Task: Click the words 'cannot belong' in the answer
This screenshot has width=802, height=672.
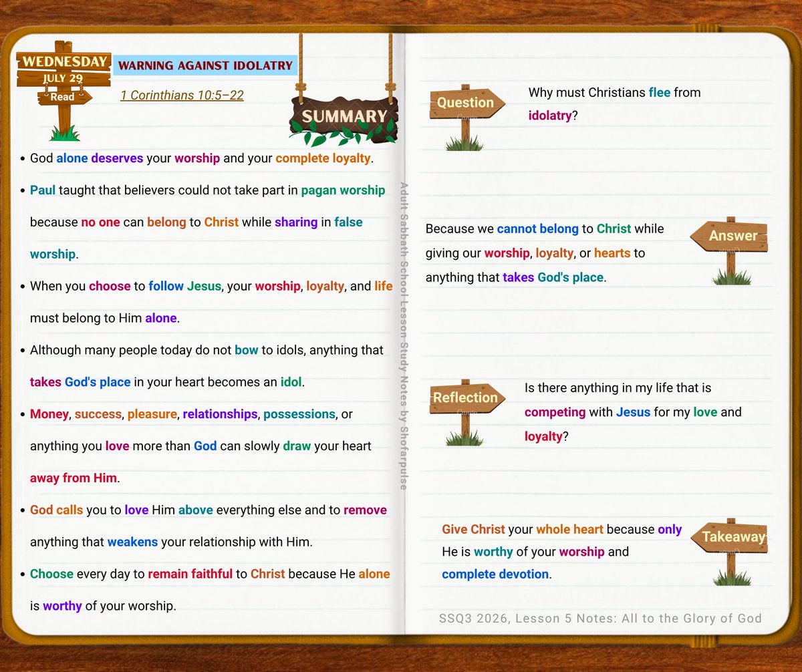Action: [x=537, y=228]
